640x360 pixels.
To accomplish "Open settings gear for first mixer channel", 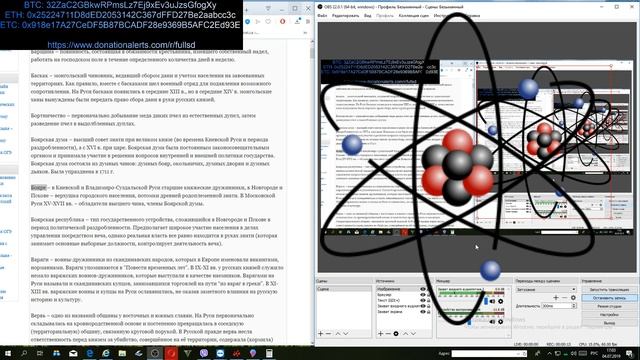I will [500, 301].
